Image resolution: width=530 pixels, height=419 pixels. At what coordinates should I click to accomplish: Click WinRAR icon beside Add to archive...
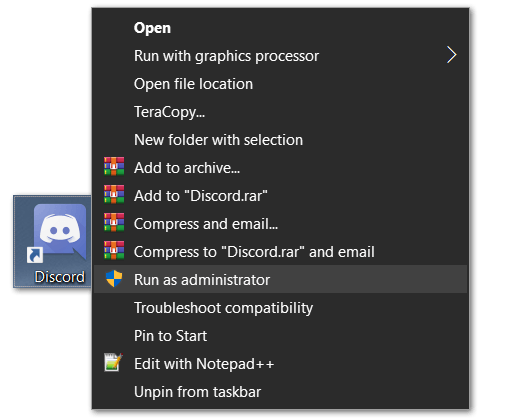[x=114, y=166]
